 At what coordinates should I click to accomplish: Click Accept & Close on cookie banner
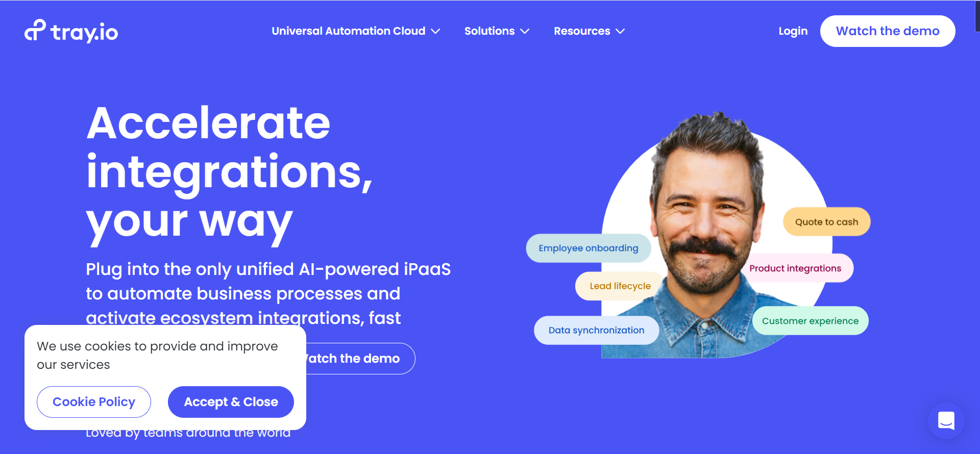(231, 402)
